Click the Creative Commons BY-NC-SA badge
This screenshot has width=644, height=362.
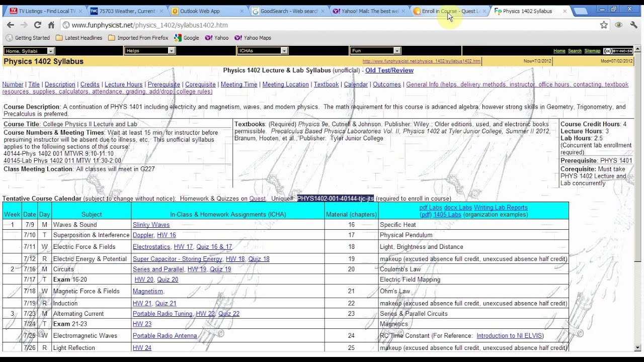(618, 51)
